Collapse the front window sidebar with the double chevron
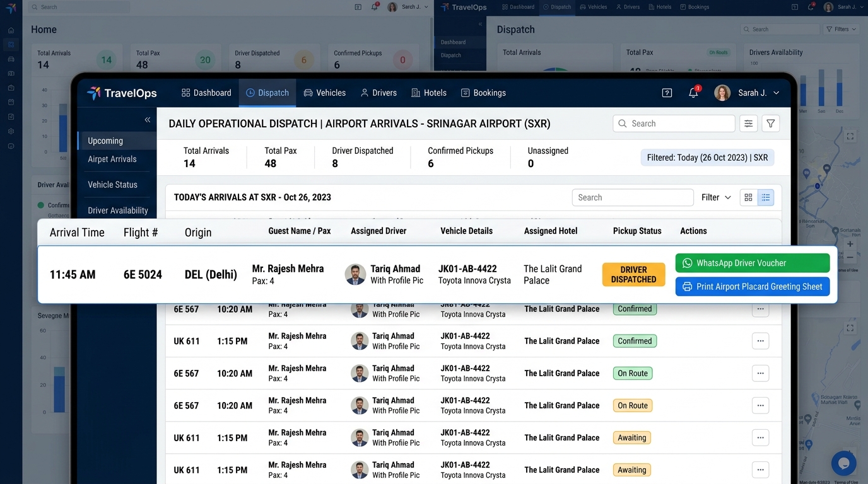The width and height of the screenshot is (868, 484). coord(148,120)
